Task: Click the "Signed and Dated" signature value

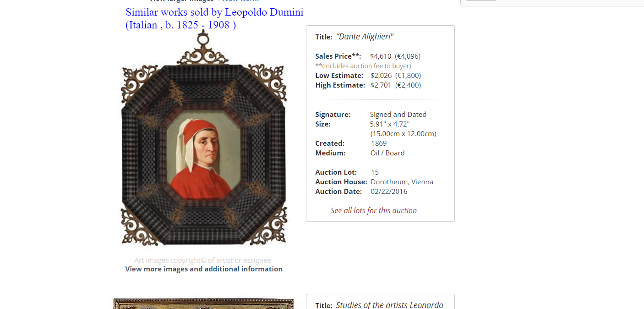Action: [x=398, y=115]
